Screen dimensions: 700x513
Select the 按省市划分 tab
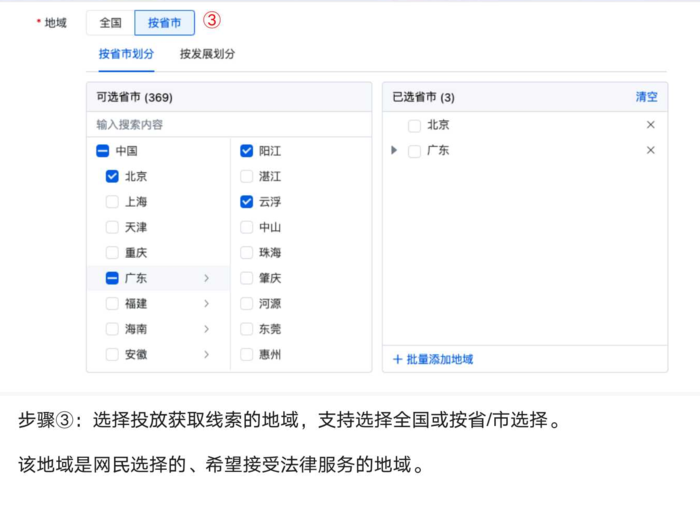pyautogui.click(x=126, y=54)
